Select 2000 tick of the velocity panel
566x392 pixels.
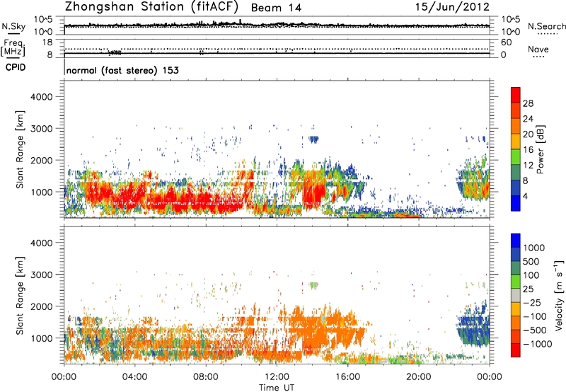(x=42, y=306)
